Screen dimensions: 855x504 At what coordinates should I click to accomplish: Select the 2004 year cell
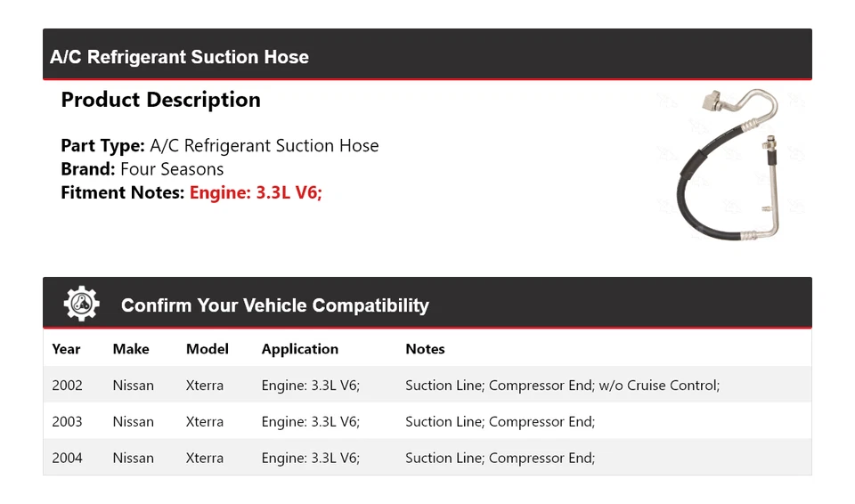pos(67,459)
